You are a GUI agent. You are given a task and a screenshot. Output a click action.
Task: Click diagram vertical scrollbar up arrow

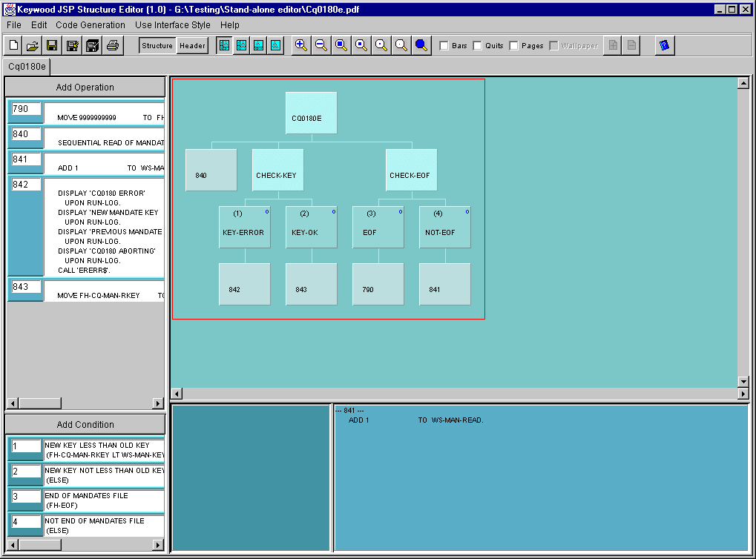tap(743, 84)
